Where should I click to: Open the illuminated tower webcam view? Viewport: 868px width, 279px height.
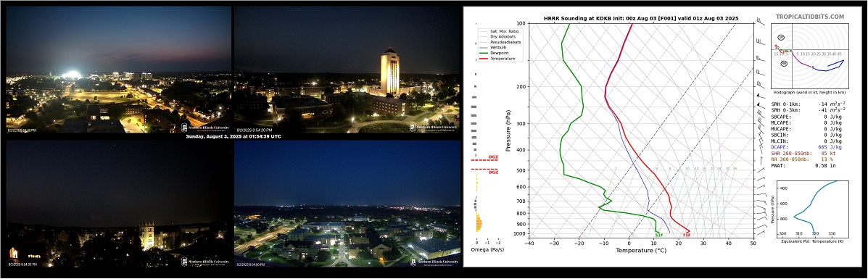(347, 70)
